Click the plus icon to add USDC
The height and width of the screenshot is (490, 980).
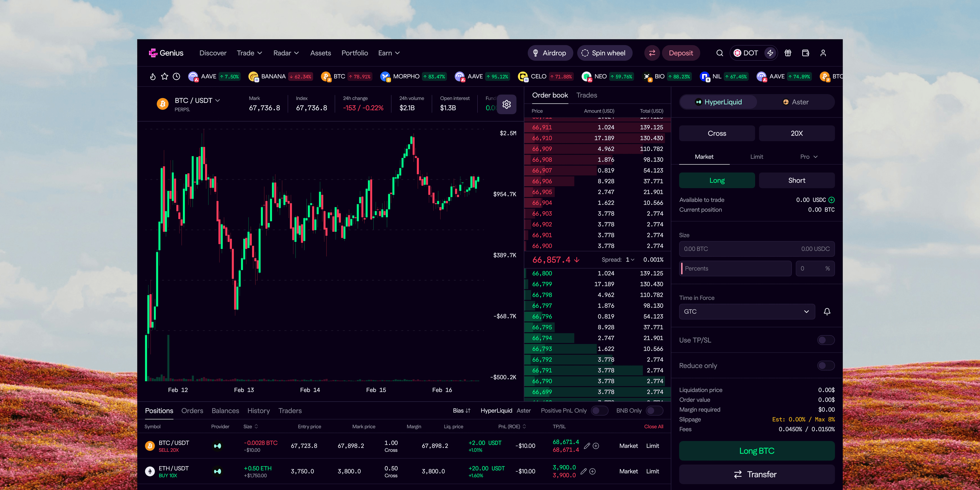click(831, 200)
